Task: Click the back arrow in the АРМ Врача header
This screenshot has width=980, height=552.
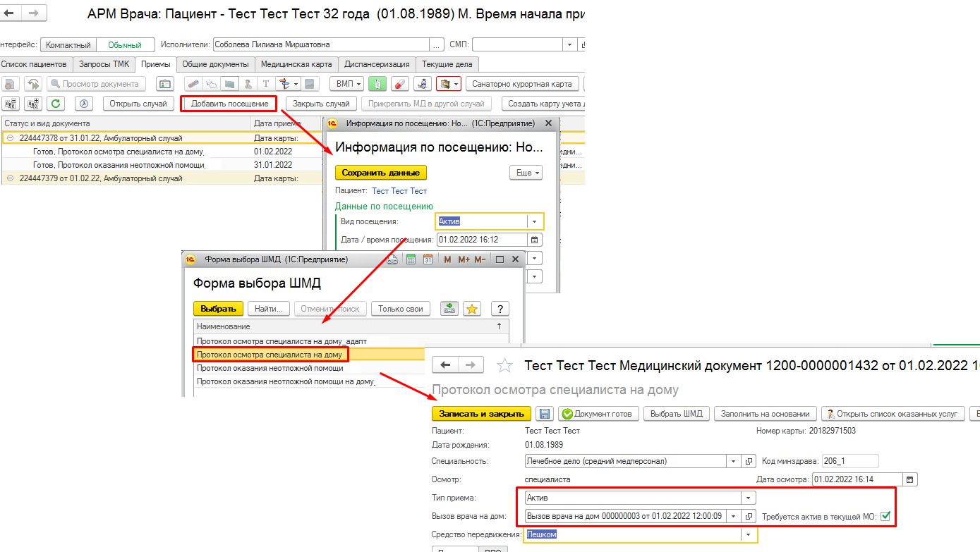Action: [x=10, y=13]
